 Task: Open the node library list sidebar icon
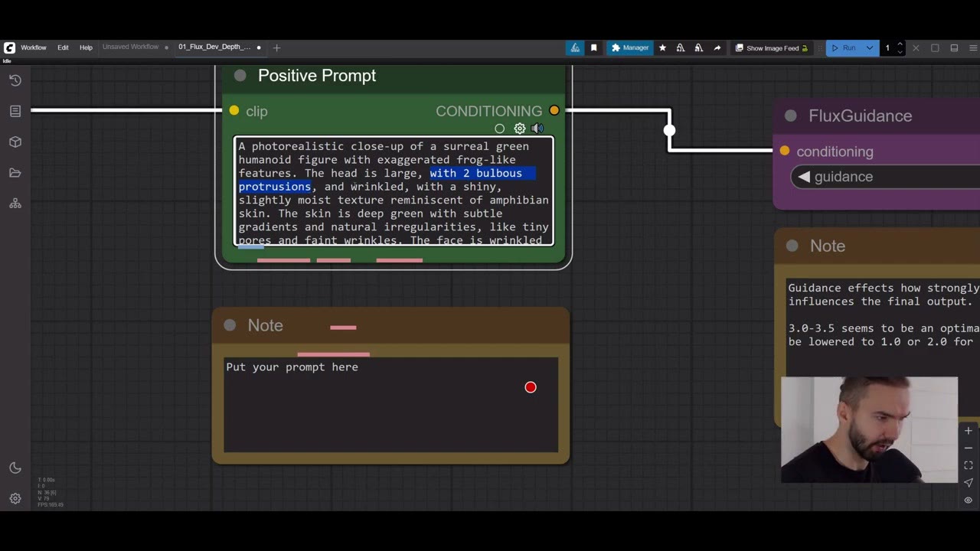tap(15, 111)
